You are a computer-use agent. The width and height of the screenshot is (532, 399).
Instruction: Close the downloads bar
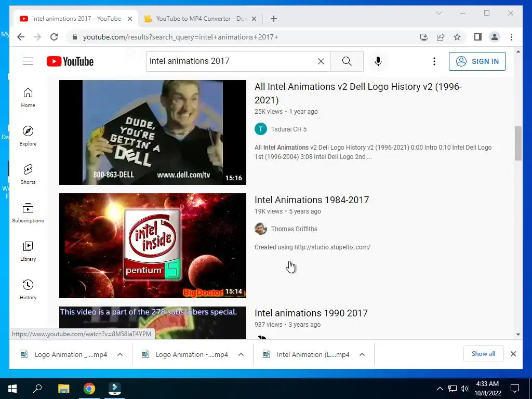(513, 354)
